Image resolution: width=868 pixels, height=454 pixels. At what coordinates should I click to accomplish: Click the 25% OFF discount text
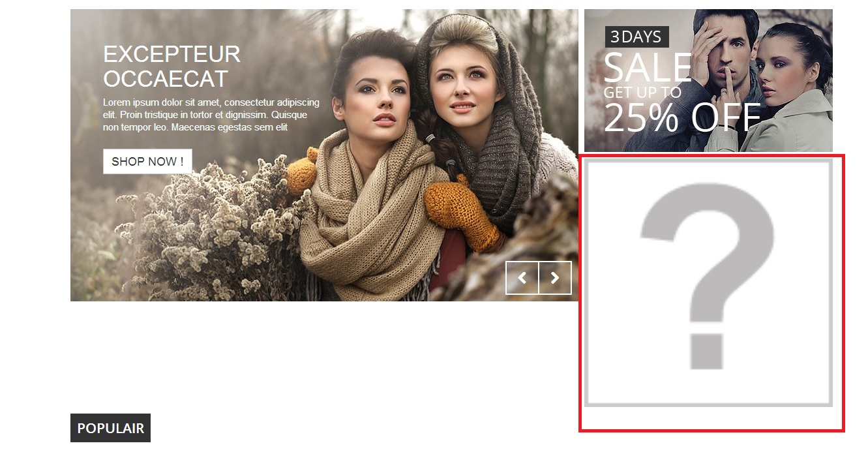pyautogui.click(x=682, y=118)
